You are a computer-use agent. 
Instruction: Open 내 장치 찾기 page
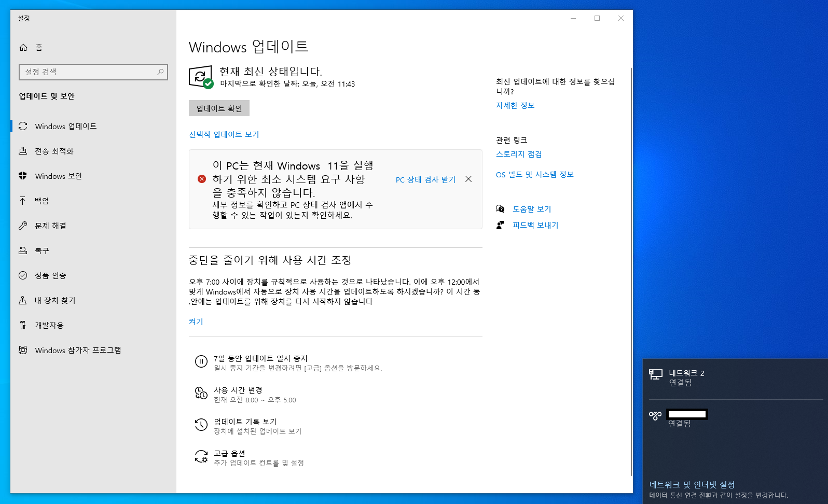point(93,300)
